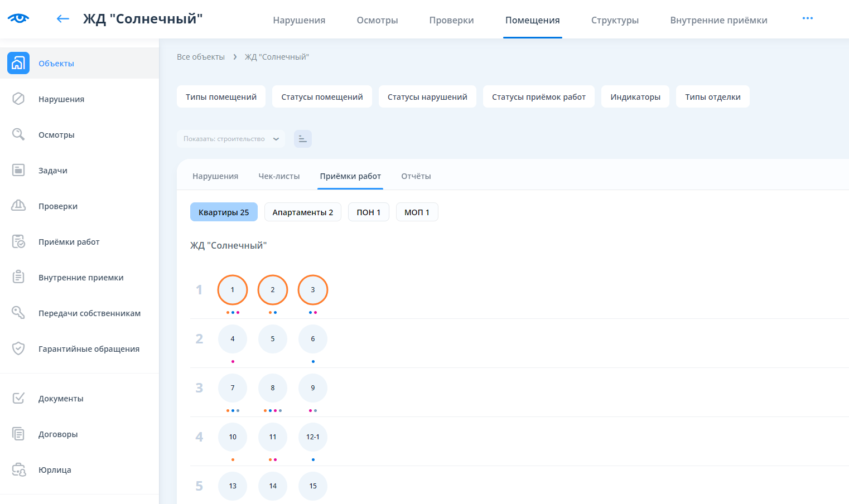Open the three-dots more menu
Screen dimensions: 849x504
coord(807,18)
